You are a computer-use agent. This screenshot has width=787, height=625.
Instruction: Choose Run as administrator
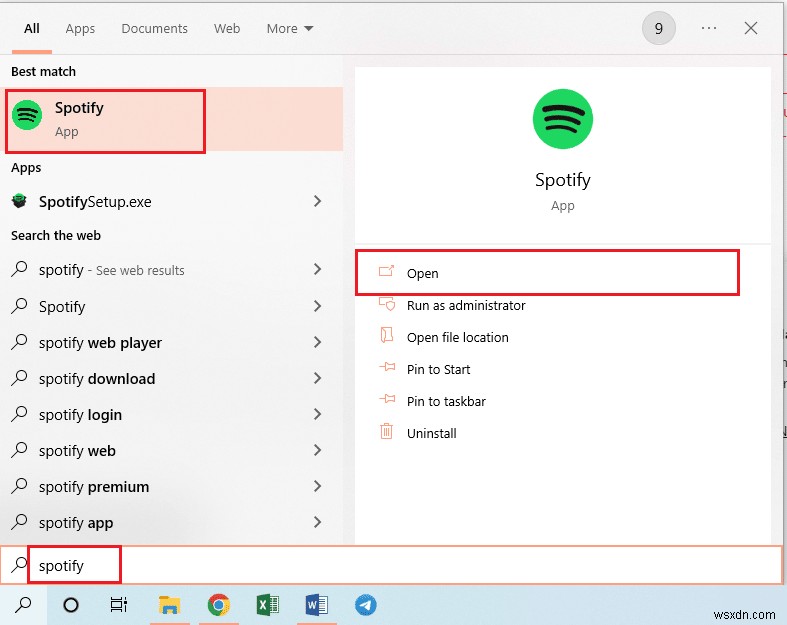coord(466,305)
